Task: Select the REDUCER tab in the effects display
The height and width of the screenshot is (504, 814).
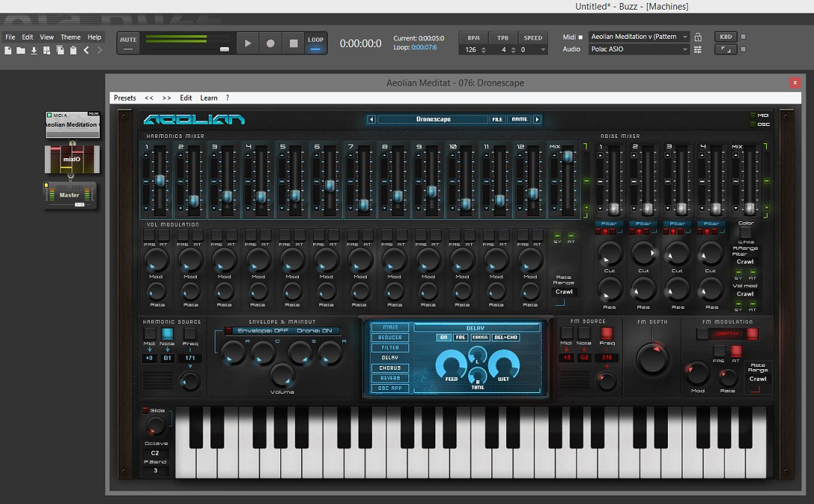Action: (x=390, y=338)
